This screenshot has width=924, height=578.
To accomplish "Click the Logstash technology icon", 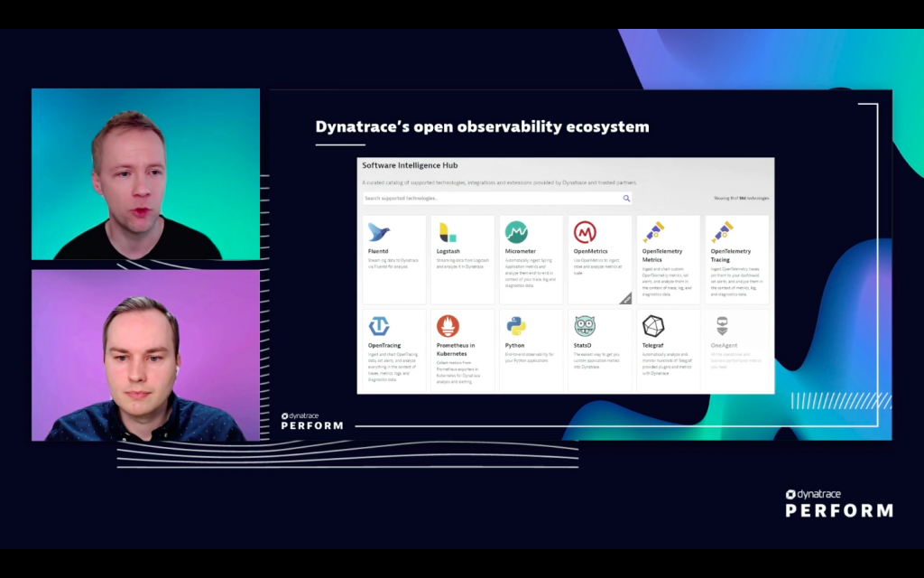I will (449, 230).
